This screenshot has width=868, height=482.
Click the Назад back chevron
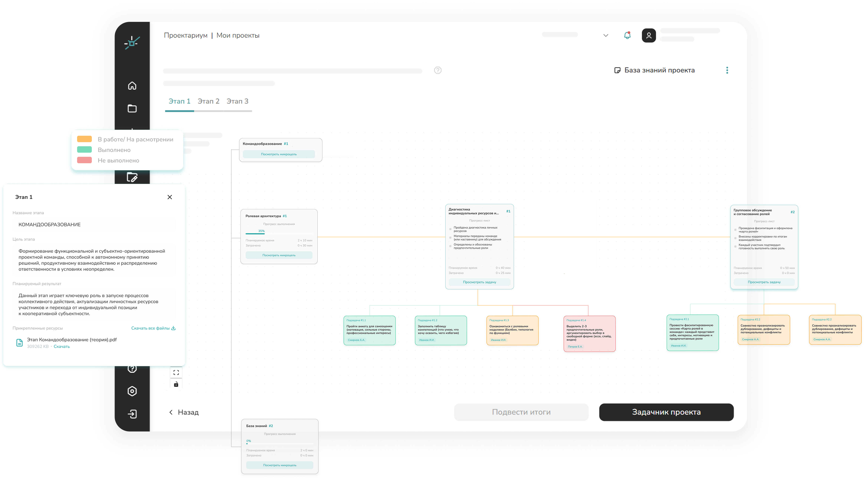(171, 412)
